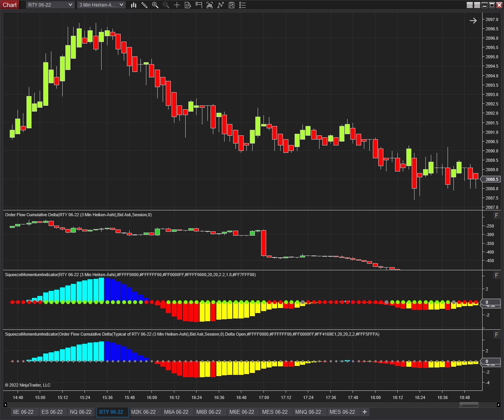
Task: Click the 2097.0 price axis label
Action: (x=492, y=19)
